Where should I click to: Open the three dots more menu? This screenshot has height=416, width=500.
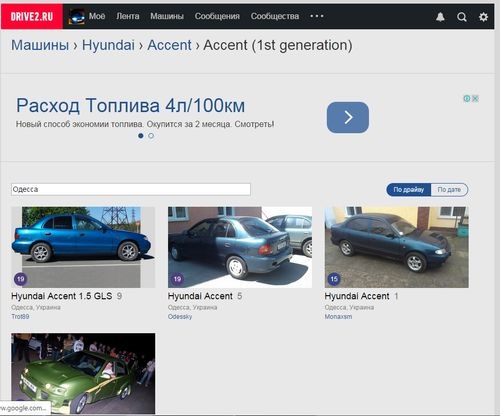(x=317, y=16)
